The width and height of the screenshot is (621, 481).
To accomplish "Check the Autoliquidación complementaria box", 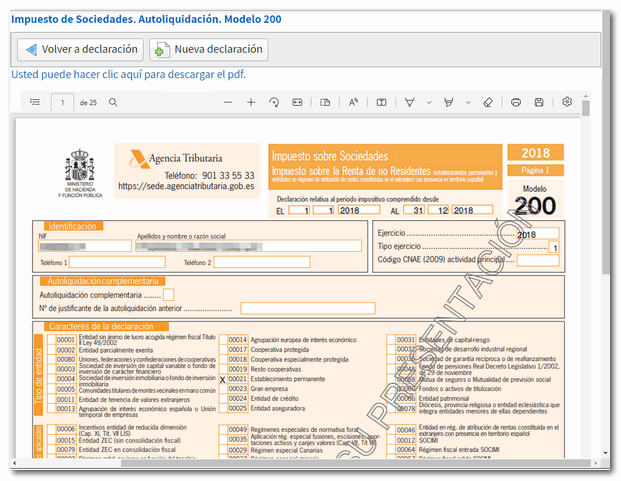I will click(168, 295).
